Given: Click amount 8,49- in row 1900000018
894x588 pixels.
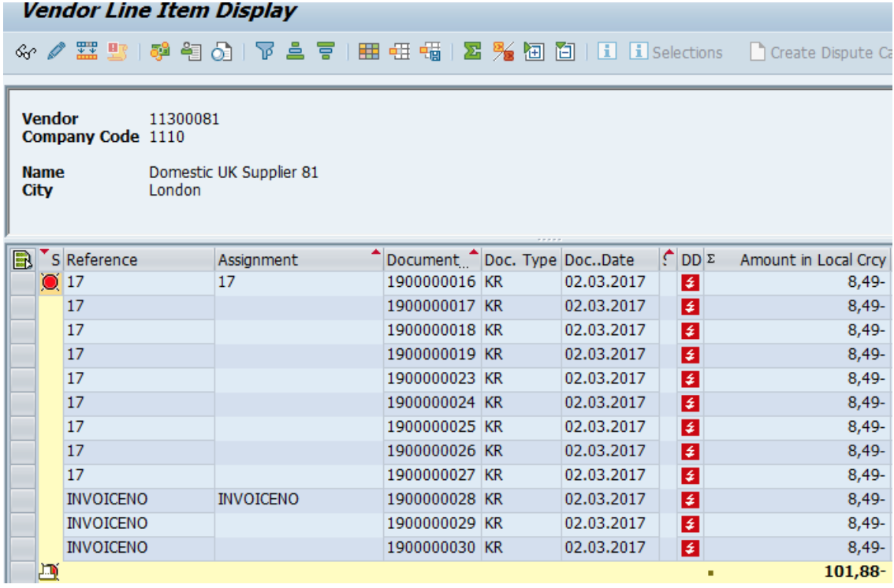Looking at the screenshot, I should (866, 330).
